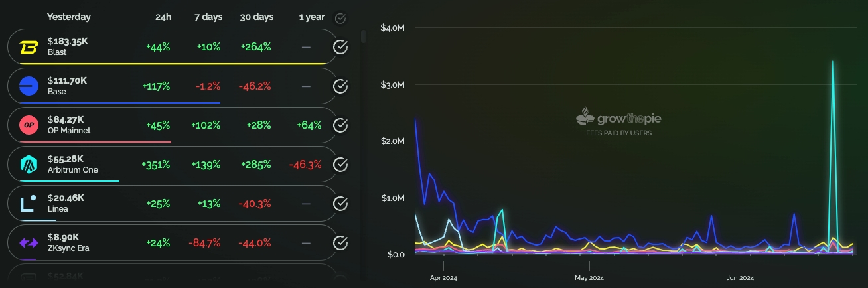Select the Linea $20.46K value
Image resolution: width=868 pixels, height=288 pixels.
pyautogui.click(x=66, y=198)
